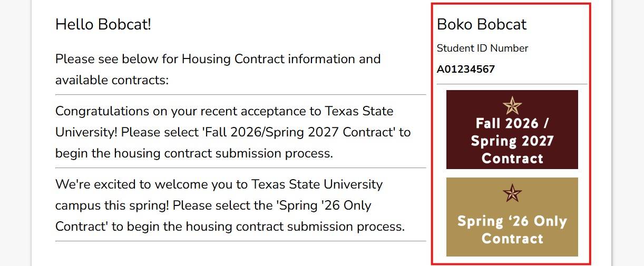Click the Hello Bobcat! greeting heading
Image resolution: width=644 pixels, height=266 pixels.
(x=103, y=25)
